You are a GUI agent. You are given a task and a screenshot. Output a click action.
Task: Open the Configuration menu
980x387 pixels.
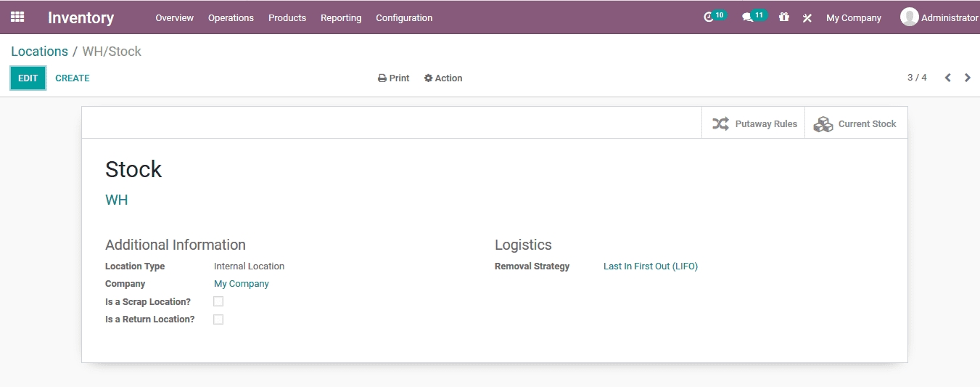(x=404, y=18)
